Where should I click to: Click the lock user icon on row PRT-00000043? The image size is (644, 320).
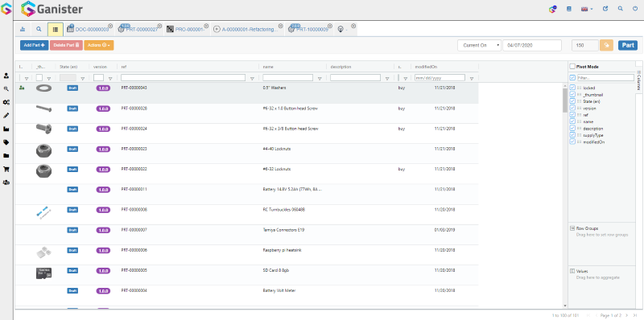click(x=22, y=88)
